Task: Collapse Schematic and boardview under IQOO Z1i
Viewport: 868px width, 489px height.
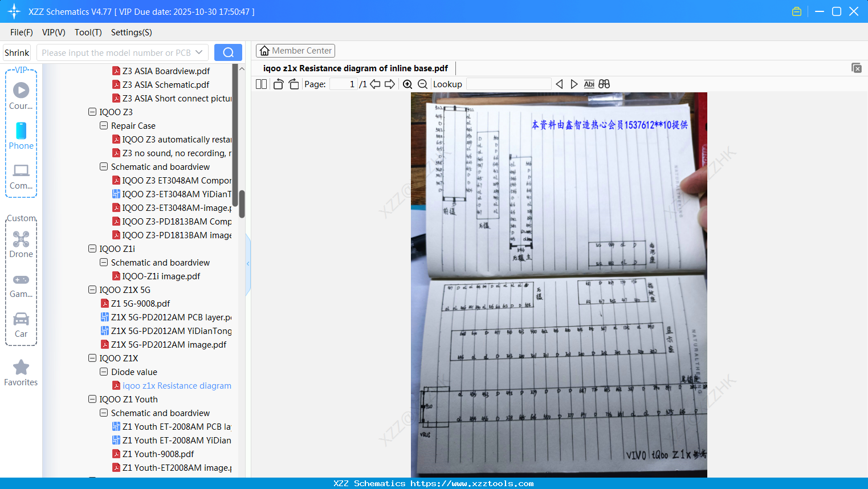Action: (x=104, y=263)
